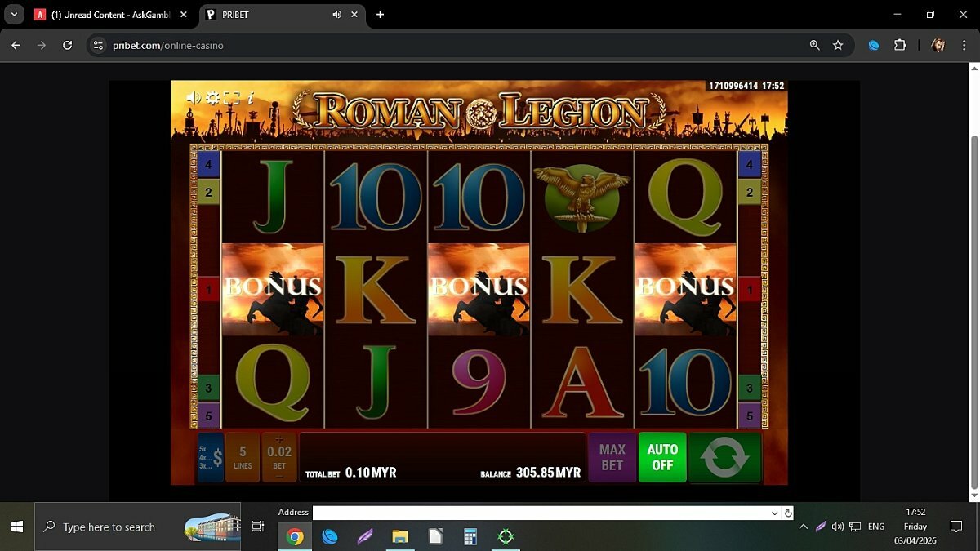
Task: Open the paytable dollar icon
Action: 211,457
